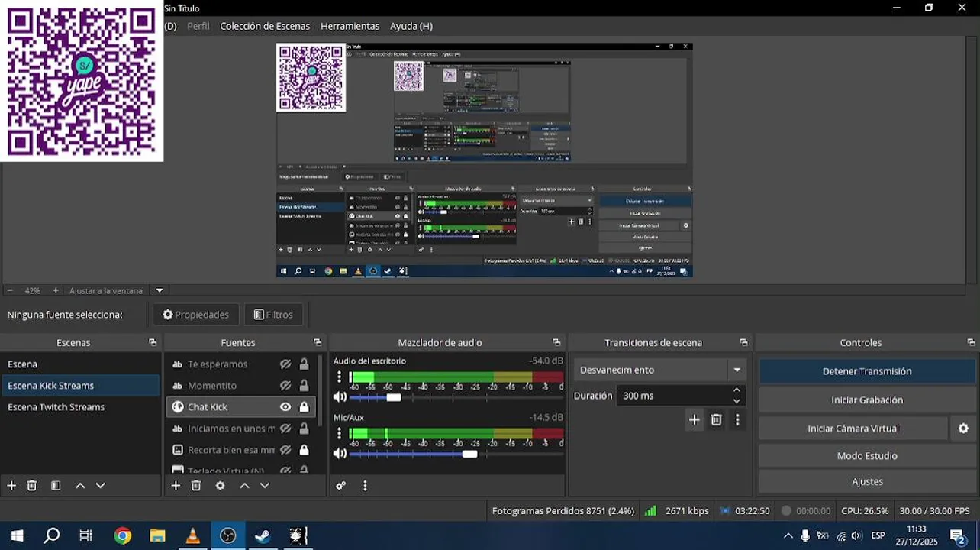Open the Herramientas menu
980x550 pixels.
coord(350,26)
